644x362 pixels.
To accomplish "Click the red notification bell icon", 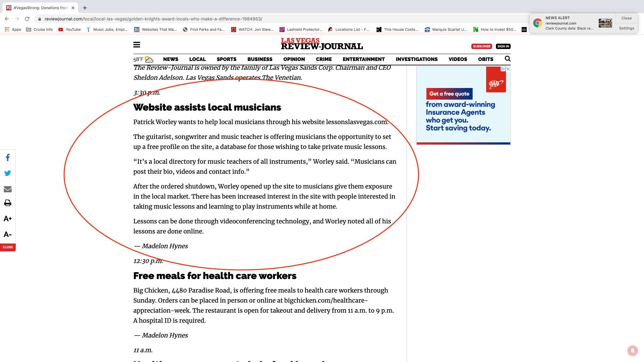I will point(632,350).
